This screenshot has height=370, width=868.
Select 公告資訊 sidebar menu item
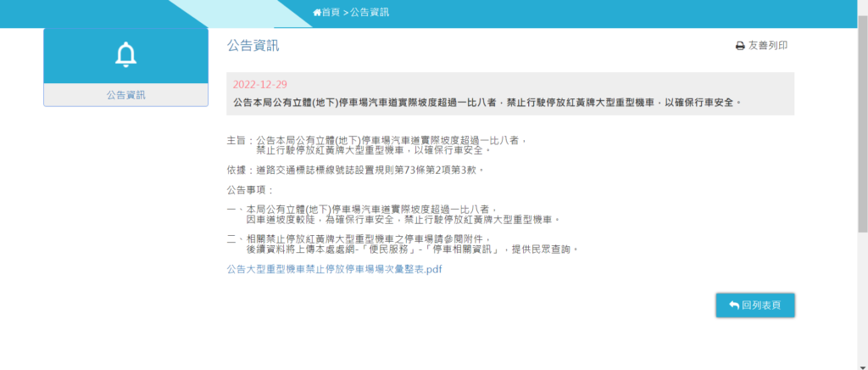pos(125,95)
